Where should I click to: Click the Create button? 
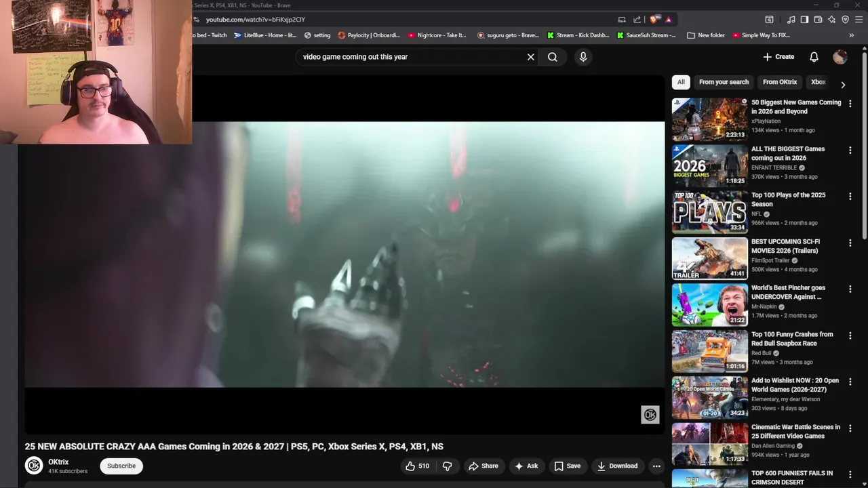[x=778, y=57]
